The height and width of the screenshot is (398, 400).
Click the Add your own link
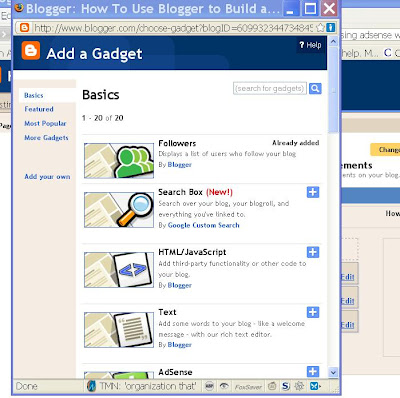[x=47, y=177]
